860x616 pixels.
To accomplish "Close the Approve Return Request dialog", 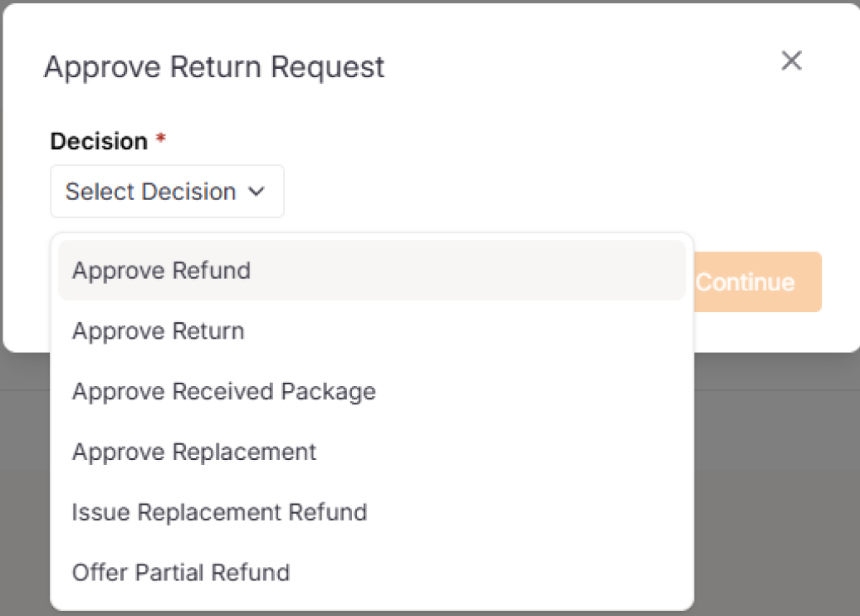I will (791, 61).
